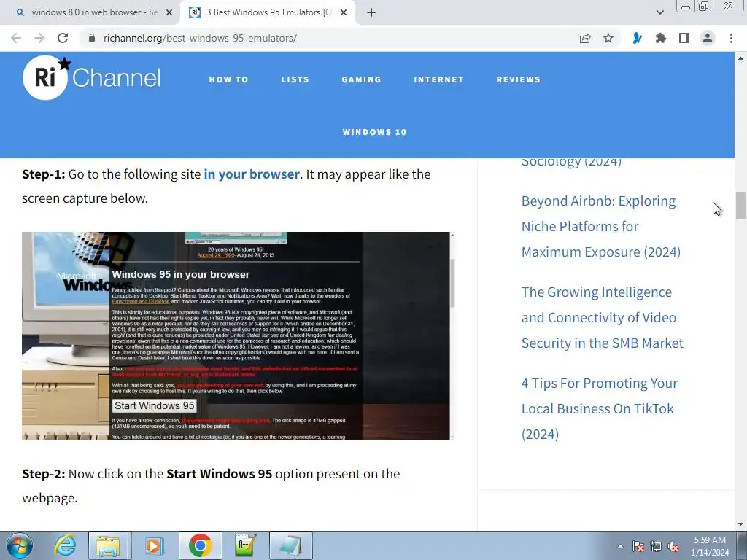The width and height of the screenshot is (747, 560).
Task: Bookmark this page with the star
Action: [608, 38]
